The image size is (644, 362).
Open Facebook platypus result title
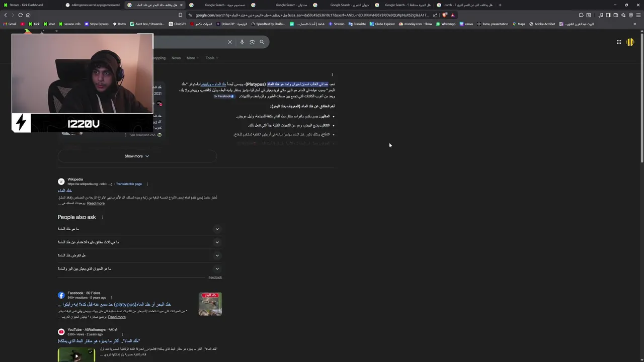click(114, 305)
